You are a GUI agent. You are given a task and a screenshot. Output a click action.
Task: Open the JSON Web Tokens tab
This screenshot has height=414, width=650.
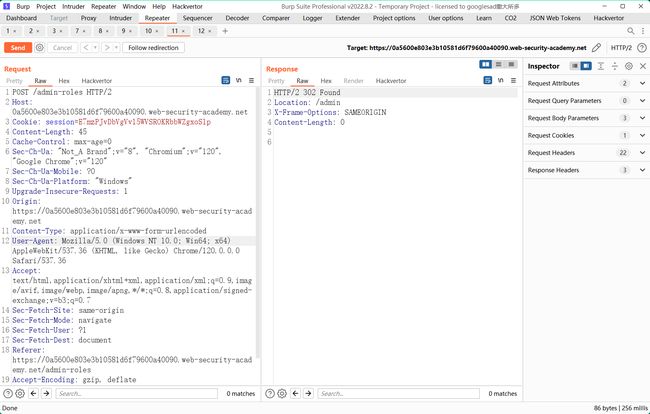(555, 18)
